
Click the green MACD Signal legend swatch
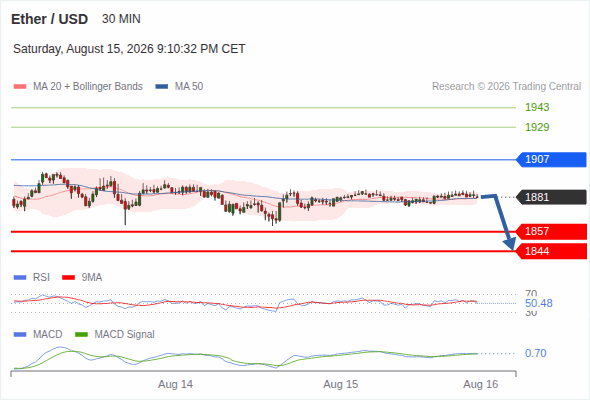tap(81, 335)
